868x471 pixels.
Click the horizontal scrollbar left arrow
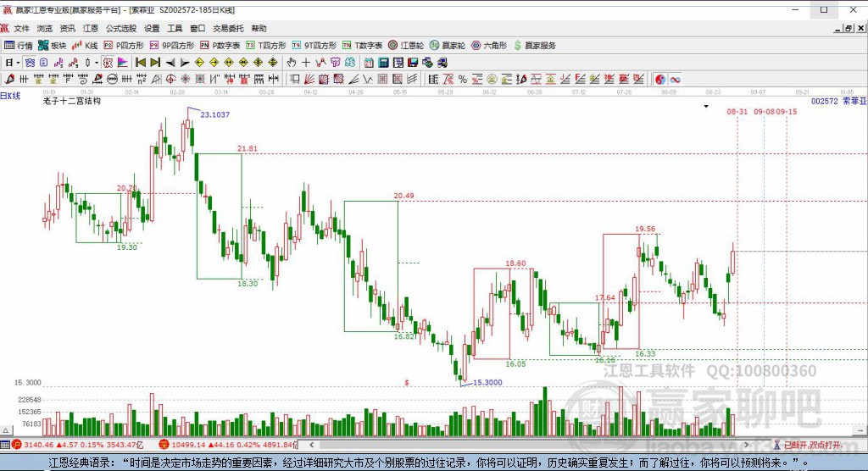tap(312, 445)
